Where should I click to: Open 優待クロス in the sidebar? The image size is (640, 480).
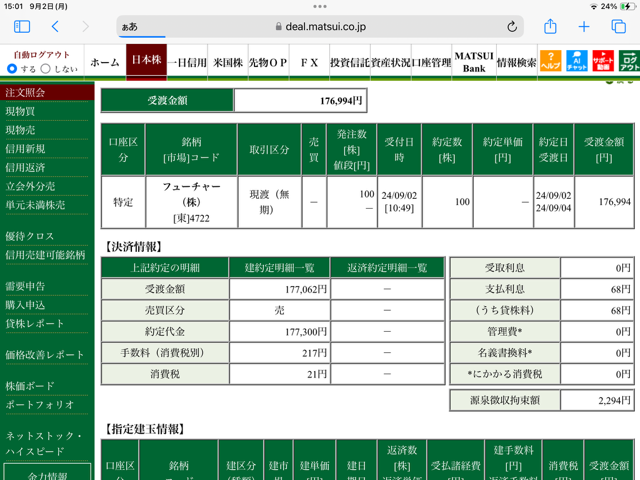tap(29, 236)
